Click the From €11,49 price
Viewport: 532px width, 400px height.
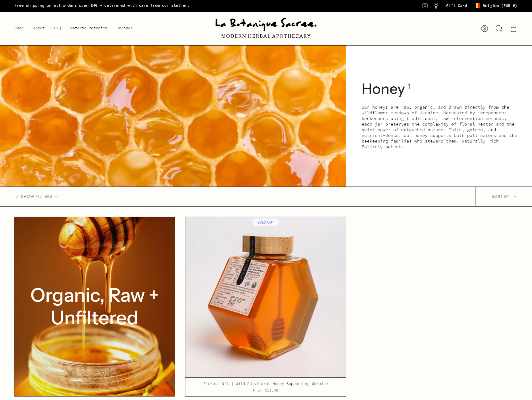[x=266, y=390]
